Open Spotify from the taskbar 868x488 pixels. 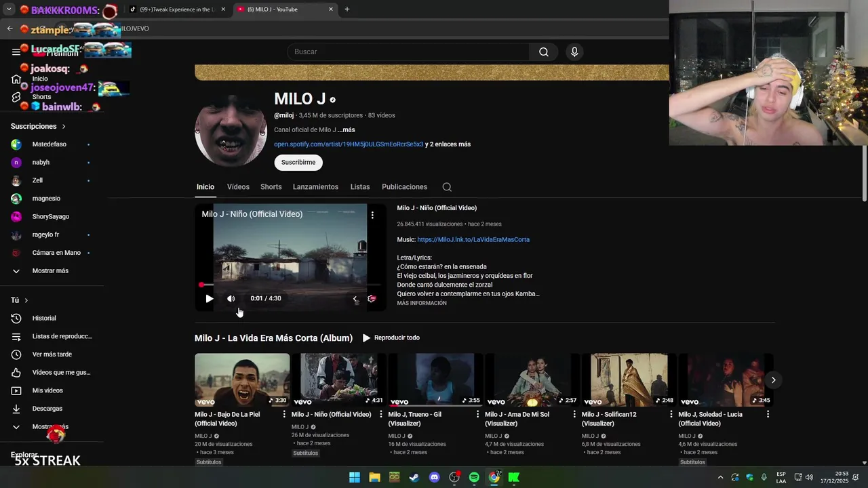474,477
